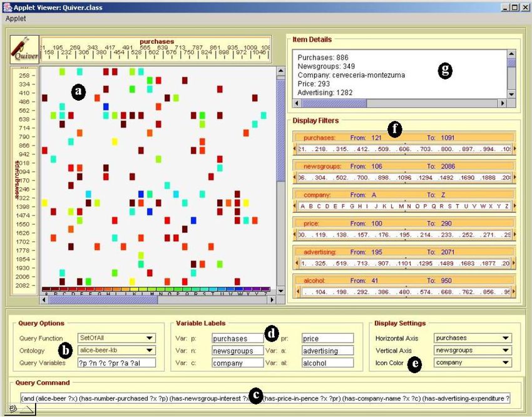Click the company A-Z filter range scale
This screenshot has height=417, width=532.
[x=404, y=205]
